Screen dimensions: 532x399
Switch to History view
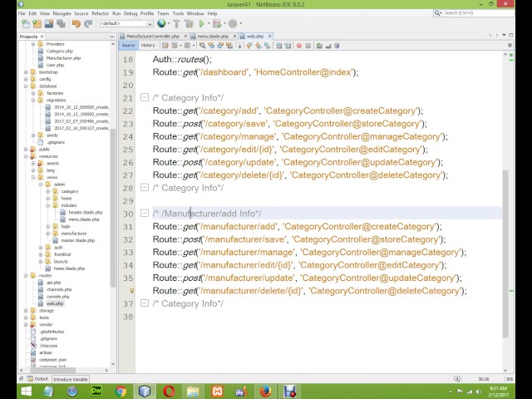pyautogui.click(x=148, y=45)
